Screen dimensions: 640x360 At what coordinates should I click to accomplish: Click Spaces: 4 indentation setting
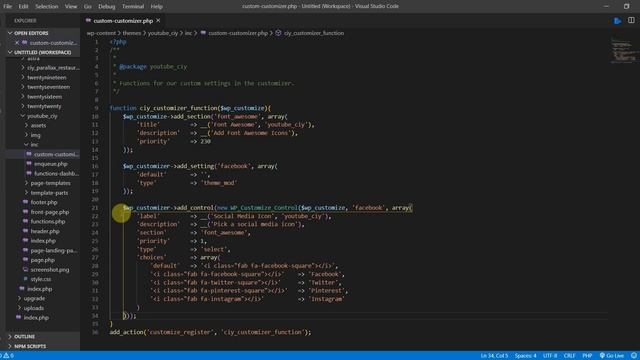525,356
